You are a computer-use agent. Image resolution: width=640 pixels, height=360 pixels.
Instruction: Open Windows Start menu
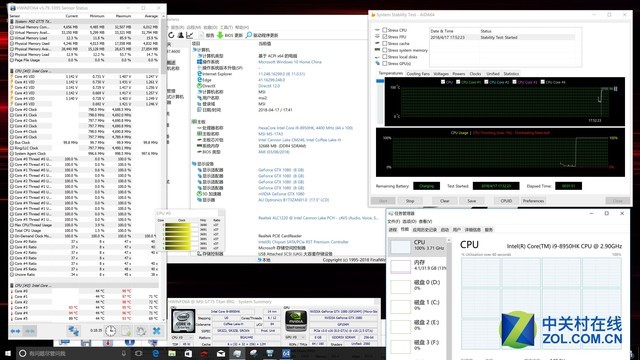[x=8, y=353]
